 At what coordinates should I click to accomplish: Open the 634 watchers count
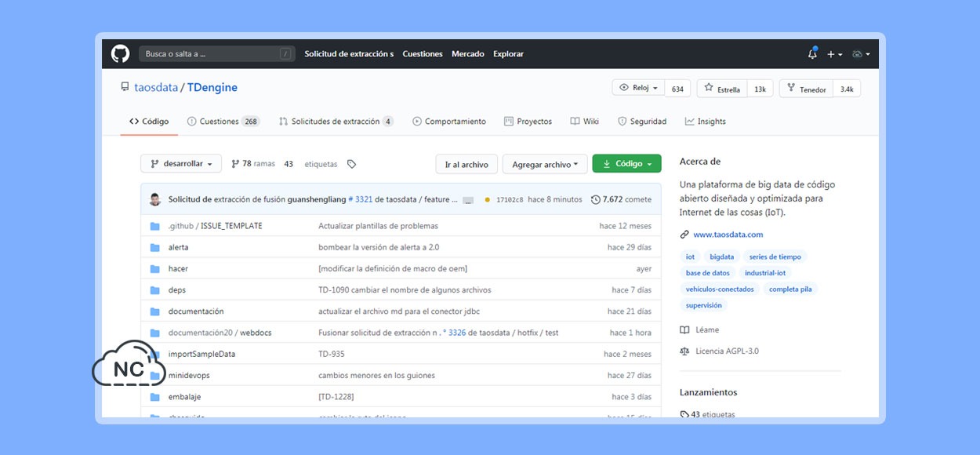click(677, 89)
